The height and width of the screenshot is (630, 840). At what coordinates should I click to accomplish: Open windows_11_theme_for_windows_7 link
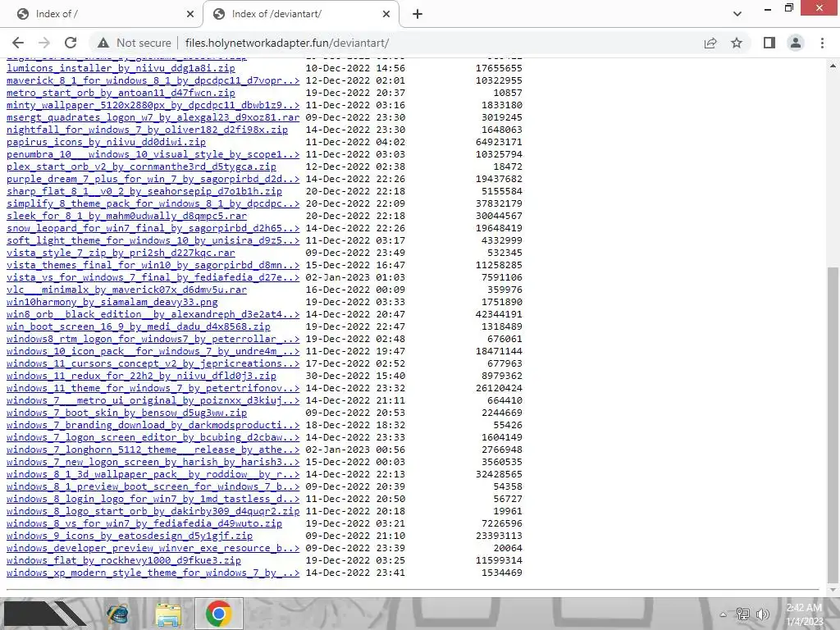click(153, 388)
